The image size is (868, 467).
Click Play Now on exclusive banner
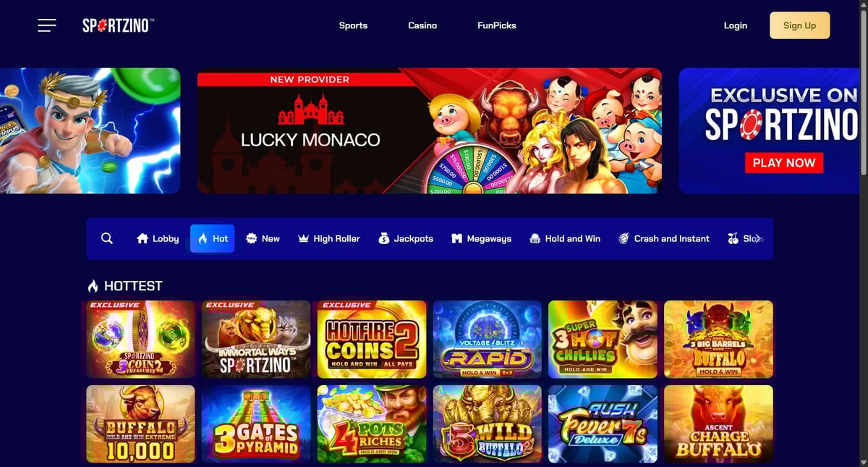point(784,162)
